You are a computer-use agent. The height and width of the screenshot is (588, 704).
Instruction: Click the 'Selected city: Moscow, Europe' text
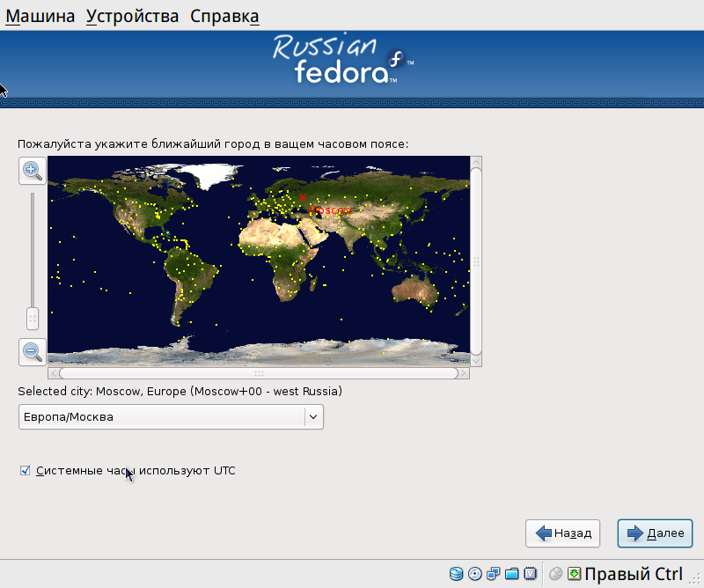point(180,391)
